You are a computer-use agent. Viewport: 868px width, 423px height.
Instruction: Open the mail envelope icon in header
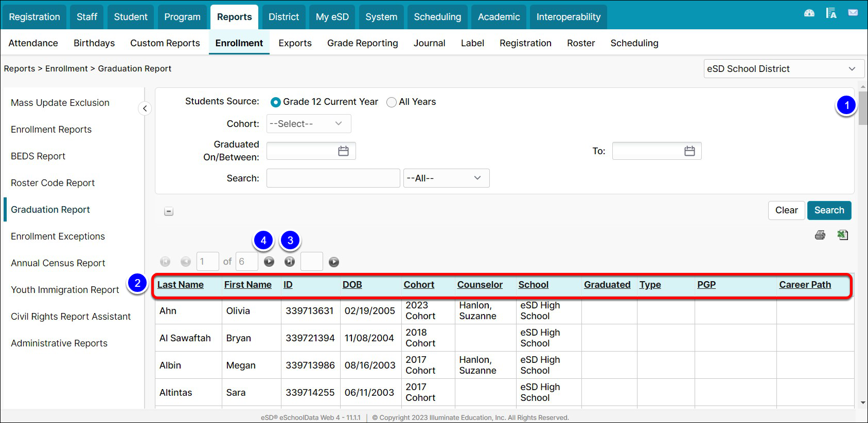(853, 13)
